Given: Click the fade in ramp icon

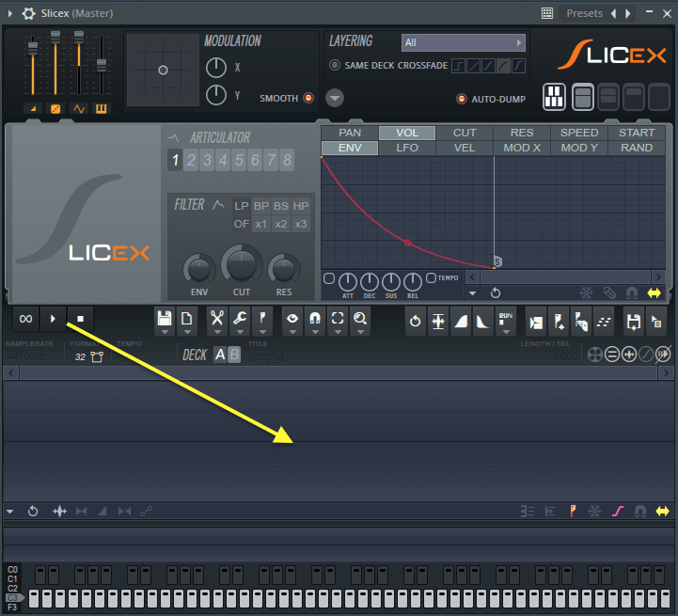Looking at the screenshot, I should (461, 321).
